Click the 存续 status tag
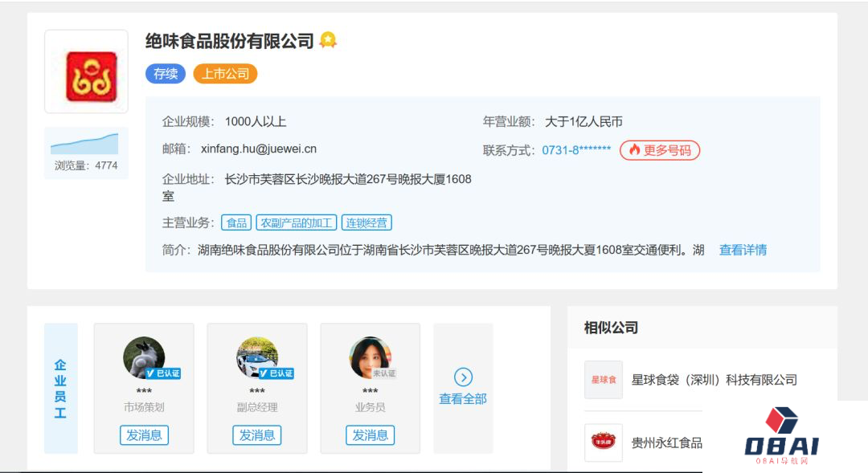The image size is (868, 473). 166,74
